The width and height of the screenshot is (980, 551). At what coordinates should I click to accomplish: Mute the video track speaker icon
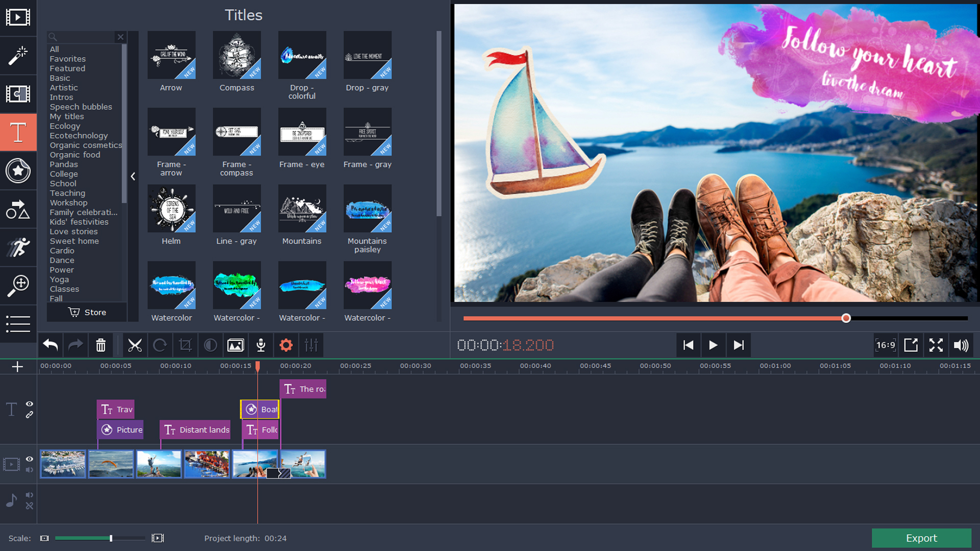coord(29,470)
